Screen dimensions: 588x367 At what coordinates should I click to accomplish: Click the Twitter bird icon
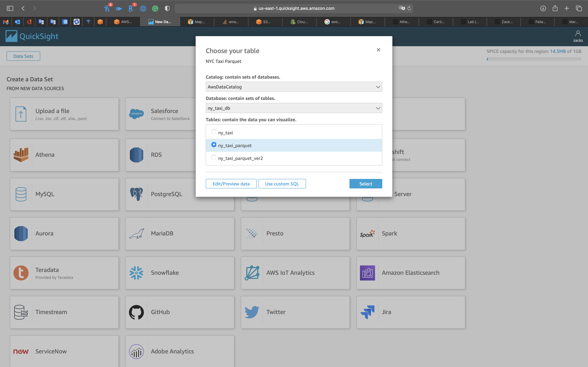tap(252, 312)
